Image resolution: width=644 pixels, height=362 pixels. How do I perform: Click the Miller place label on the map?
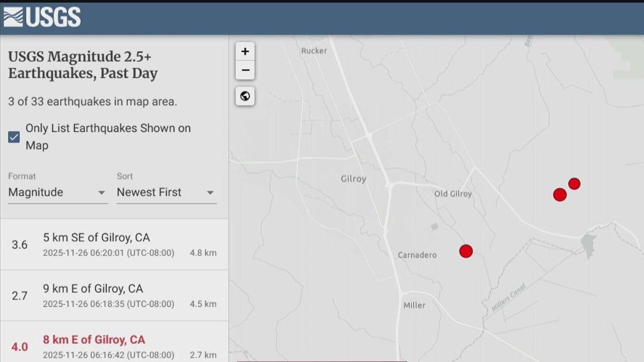[414, 305]
